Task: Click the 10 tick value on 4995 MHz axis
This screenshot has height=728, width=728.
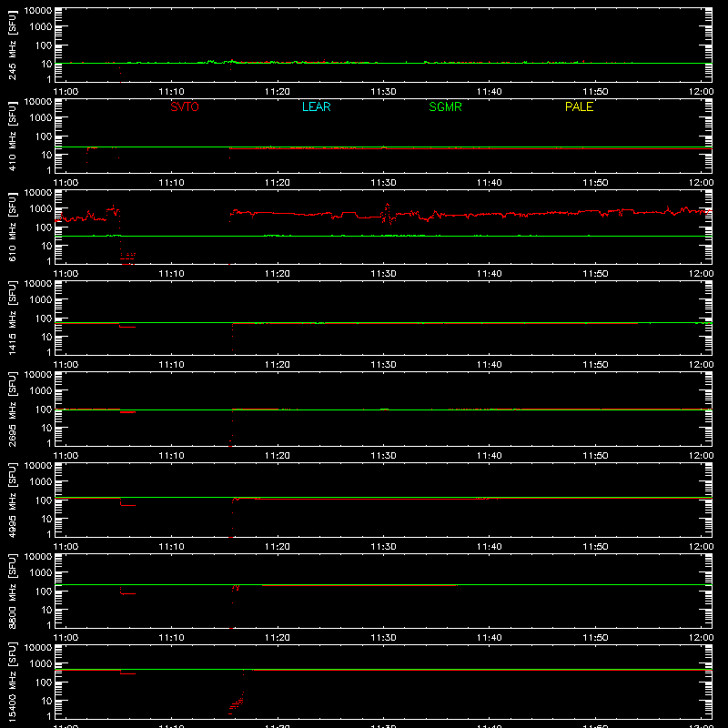Action: click(x=46, y=519)
